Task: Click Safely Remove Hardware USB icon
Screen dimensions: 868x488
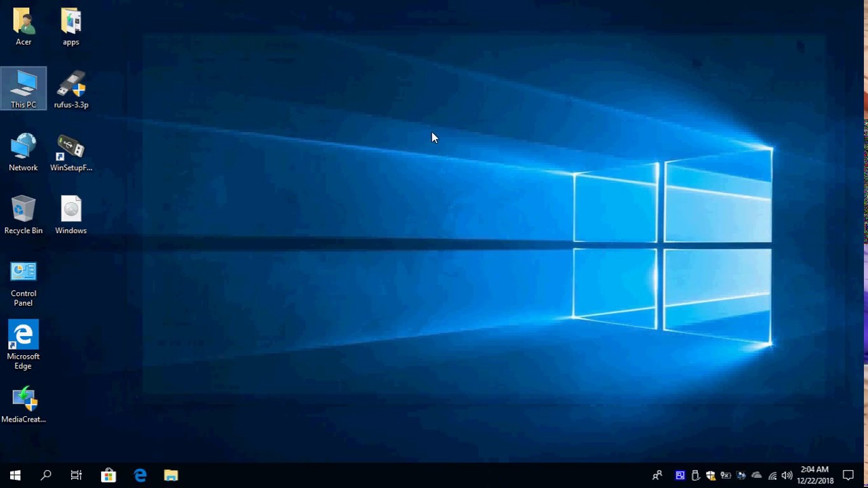Action: click(695, 475)
